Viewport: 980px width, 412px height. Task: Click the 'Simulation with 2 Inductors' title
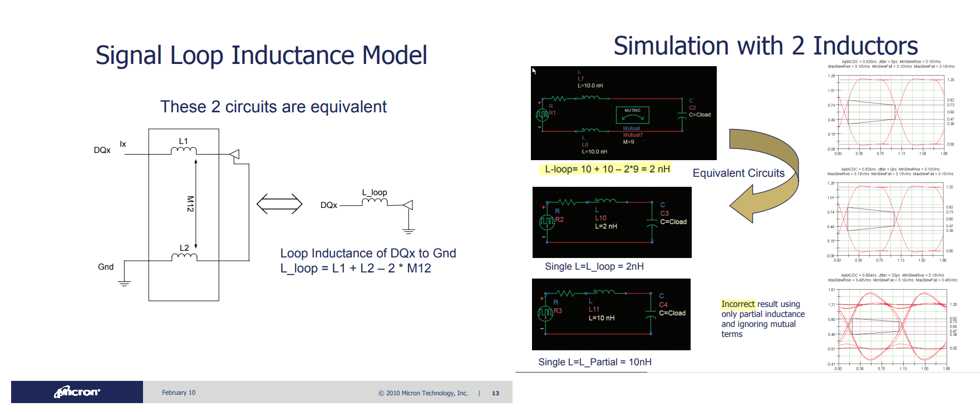click(766, 46)
